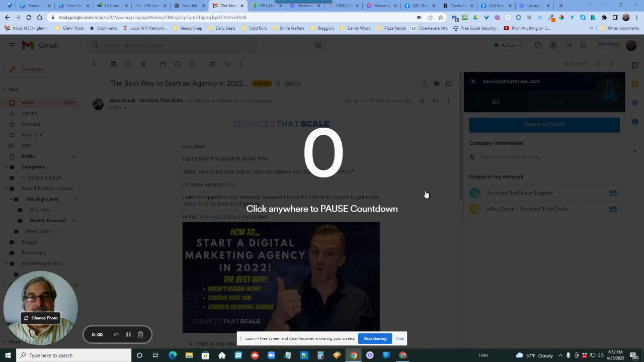Viewport: 644px width, 362px height.
Task: Go to the older conversation arrow
Action: pyautogui.click(x=611, y=64)
